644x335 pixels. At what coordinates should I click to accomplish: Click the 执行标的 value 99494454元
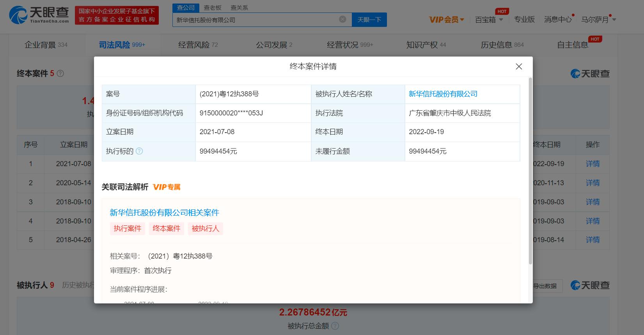click(218, 151)
